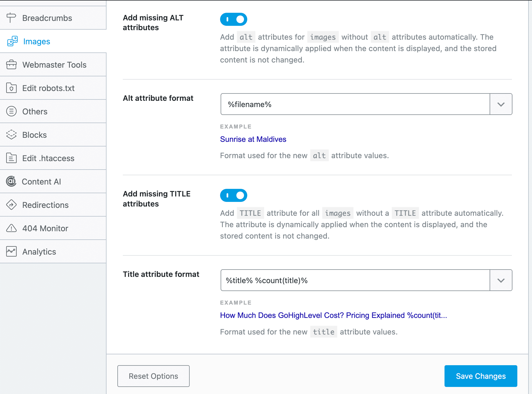The width and height of the screenshot is (532, 394).
Task: Click the Sunrise at Maldives example link
Action: (253, 139)
